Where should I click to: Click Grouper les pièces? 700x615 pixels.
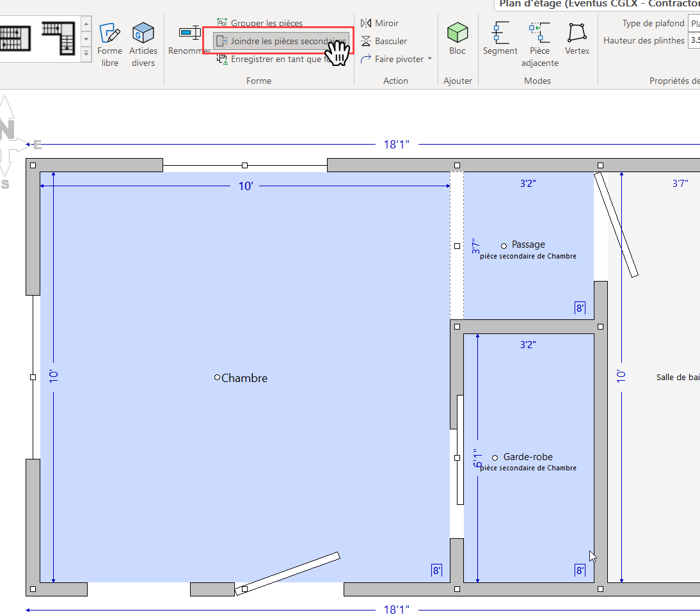click(260, 23)
